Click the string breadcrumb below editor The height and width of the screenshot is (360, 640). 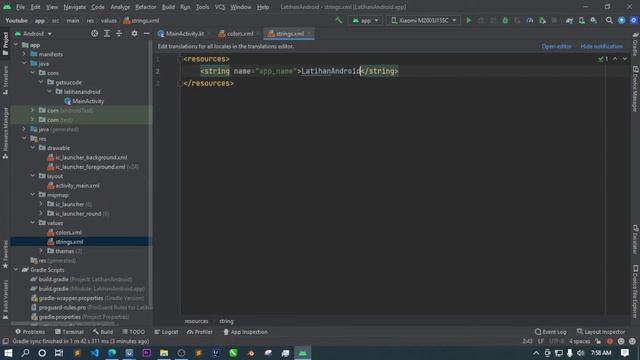[226, 321]
